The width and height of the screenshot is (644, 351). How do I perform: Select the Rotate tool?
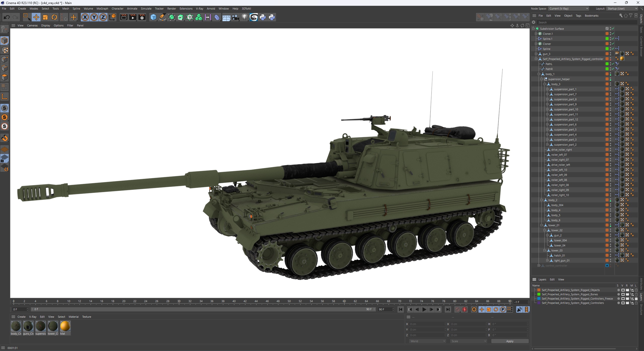click(54, 17)
